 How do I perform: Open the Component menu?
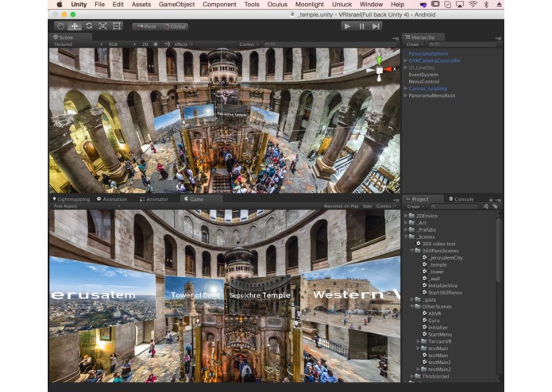pyautogui.click(x=219, y=5)
